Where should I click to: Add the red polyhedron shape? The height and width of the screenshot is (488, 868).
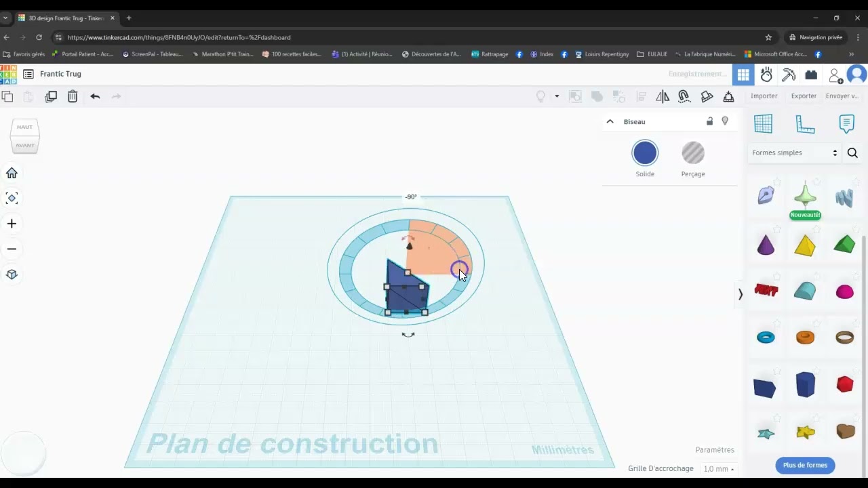point(845,384)
